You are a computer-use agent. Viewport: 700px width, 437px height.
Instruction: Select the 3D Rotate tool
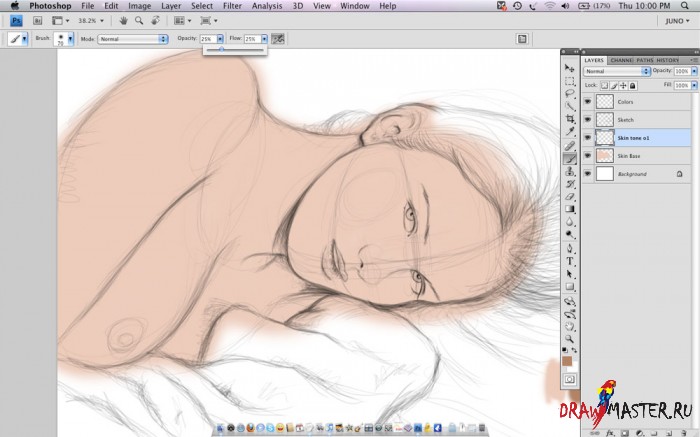[x=570, y=301]
